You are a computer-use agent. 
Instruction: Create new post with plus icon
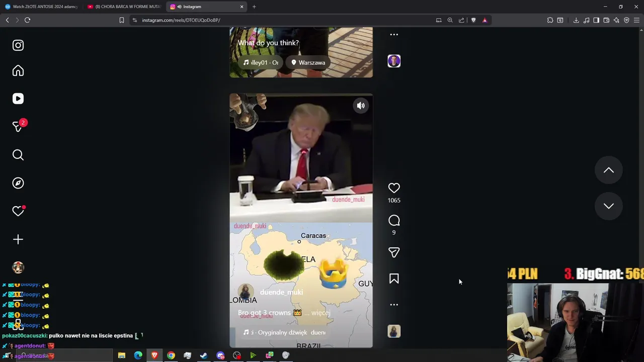tap(18, 239)
